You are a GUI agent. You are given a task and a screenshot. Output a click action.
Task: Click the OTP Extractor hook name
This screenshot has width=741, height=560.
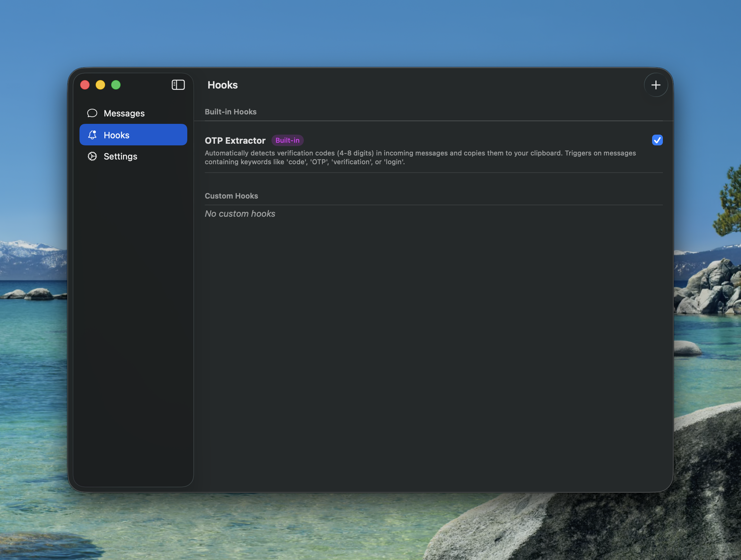tap(235, 140)
